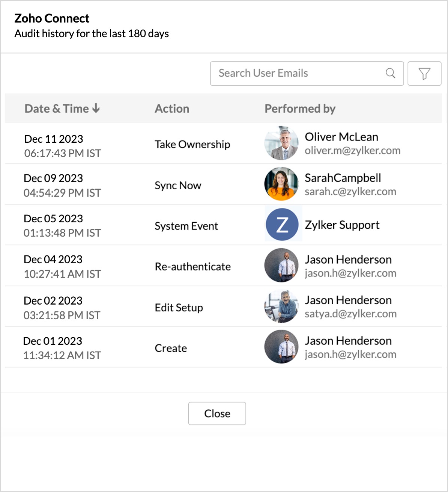The width and height of the screenshot is (448, 492).
Task: Select the Sync Now action entry
Action: 178,186
